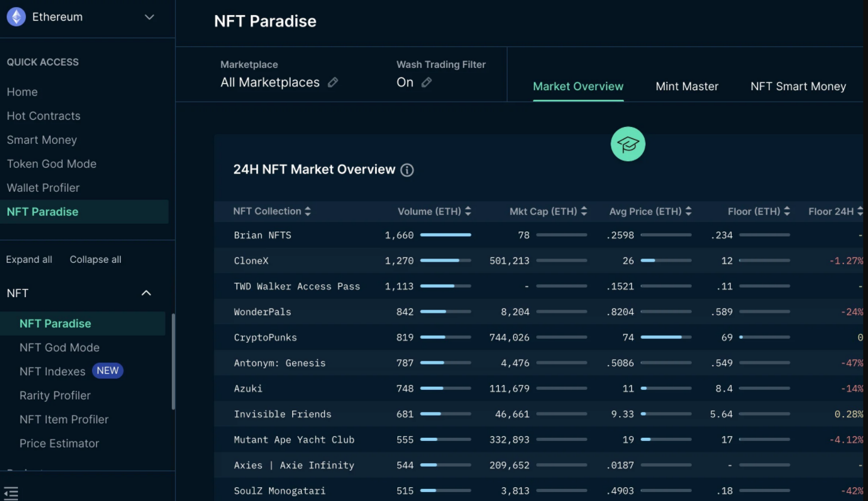Viewport: 868px width, 501px height.
Task: Open the 24H NFT Market Overview info icon
Action: click(407, 170)
